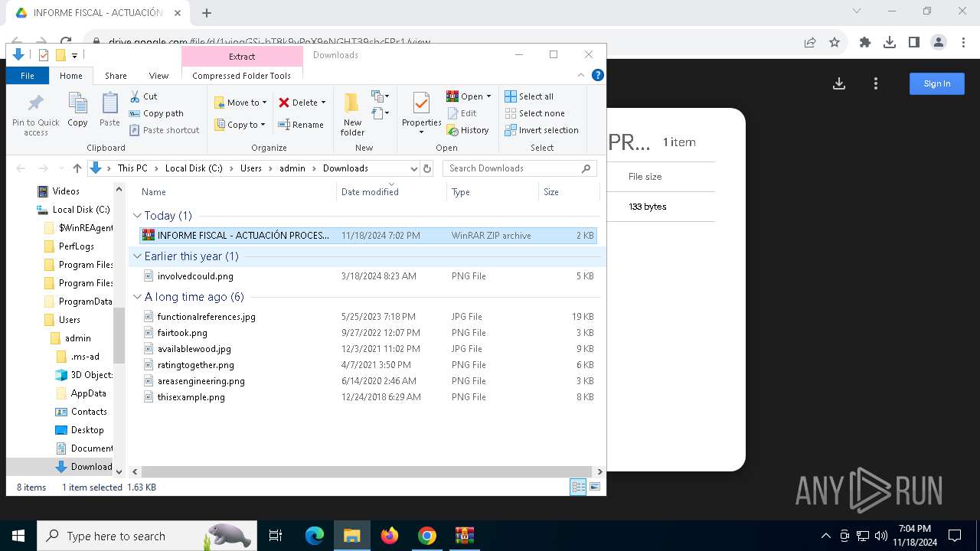Select 3D Objects in navigation tree
This screenshot has height=551, width=980.
click(x=84, y=375)
